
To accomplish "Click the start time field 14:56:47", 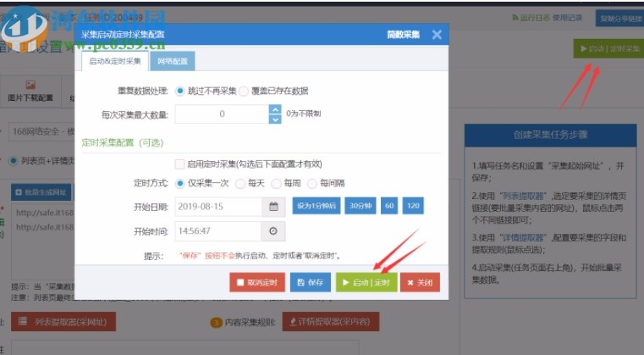I will point(218,231).
